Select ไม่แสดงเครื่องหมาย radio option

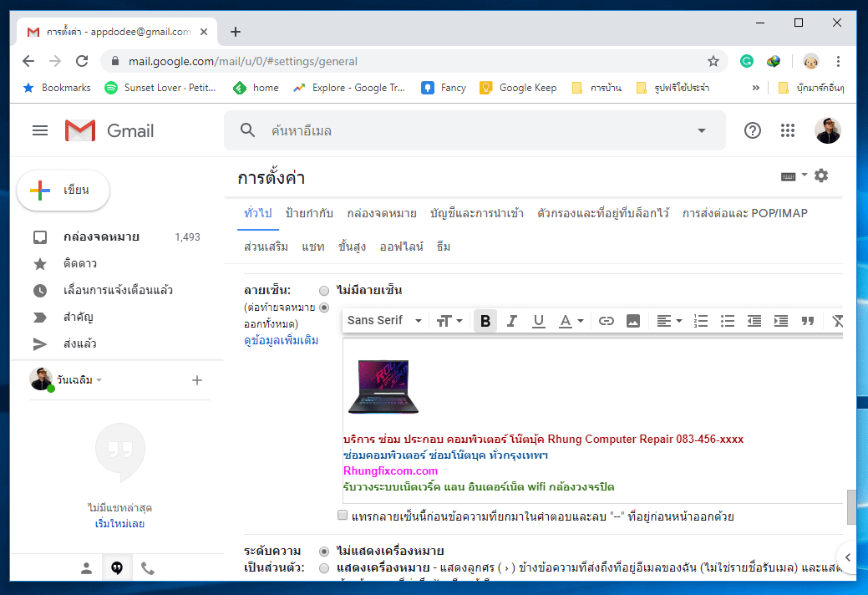pyautogui.click(x=324, y=552)
